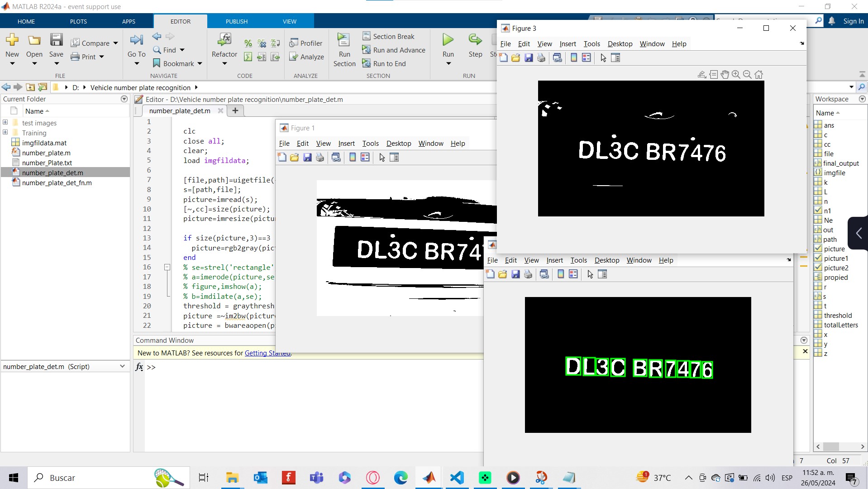
Task: Click the Comment (%) icon in Code section
Action: (x=248, y=43)
